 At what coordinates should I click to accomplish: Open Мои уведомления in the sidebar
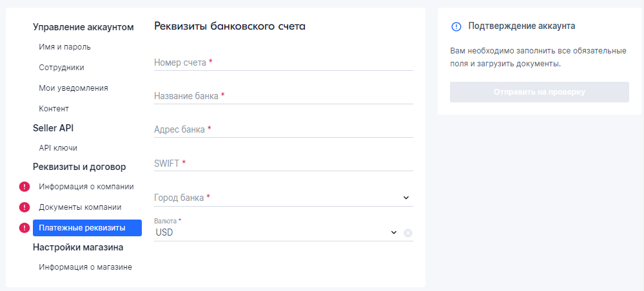tap(73, 88)
